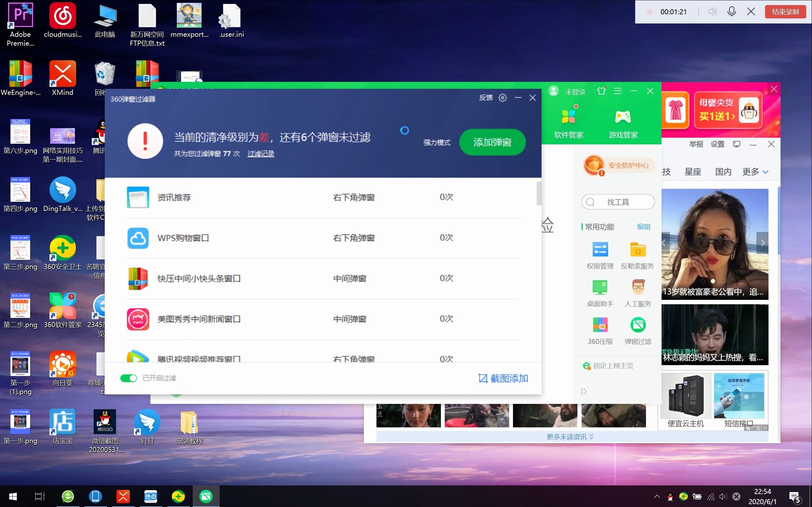Click 编辑 beside 常用功能
This screenshot has width=812, height=507.
643,227
